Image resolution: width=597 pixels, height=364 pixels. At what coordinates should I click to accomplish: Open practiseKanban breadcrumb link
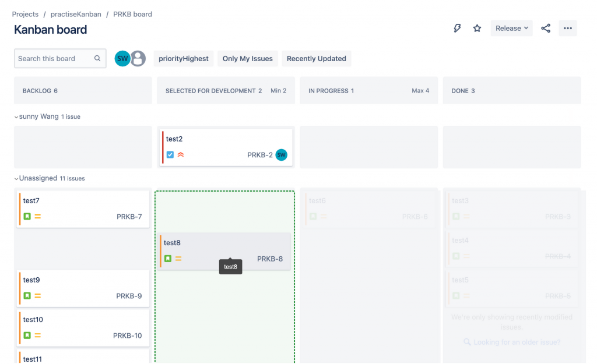(x=76, y=14)
